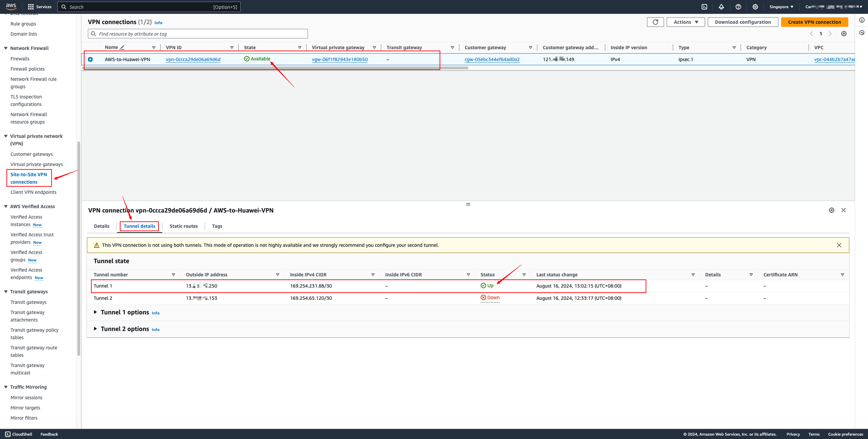Viewport: 868px width, 439px height.
Task: Click the help question mark icon
Action: click(x=738, y=7)
